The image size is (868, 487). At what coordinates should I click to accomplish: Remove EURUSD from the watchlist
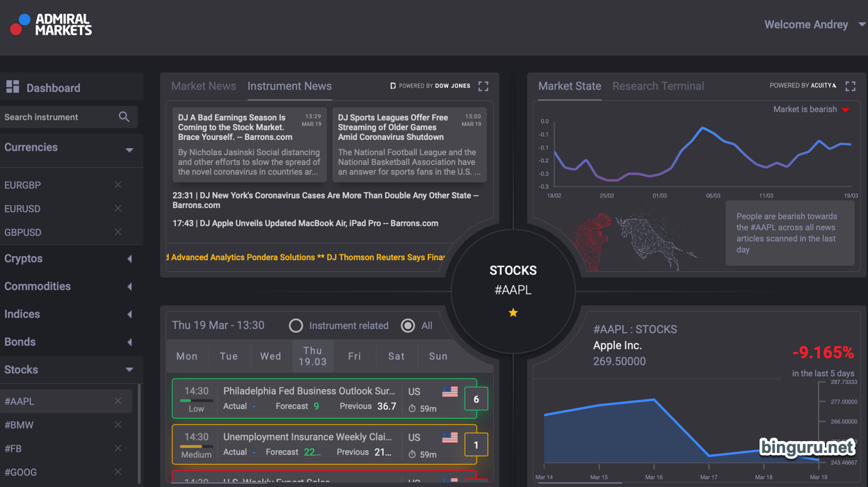tap(118, 208)
